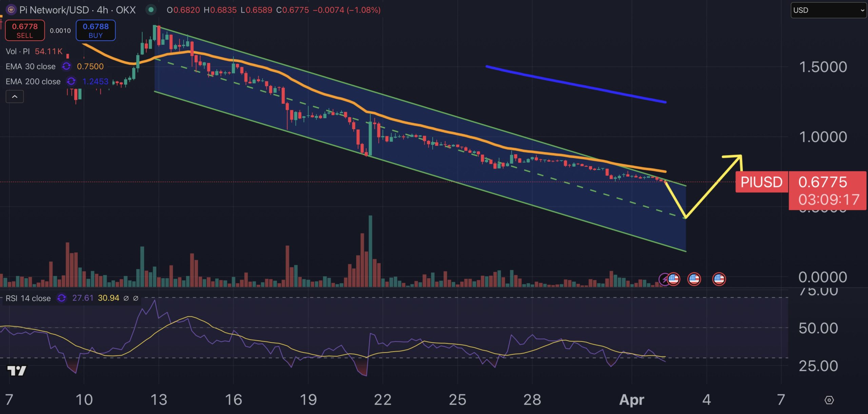Toggle the first RSI smoothing ∅ symbol

(126, 298)
